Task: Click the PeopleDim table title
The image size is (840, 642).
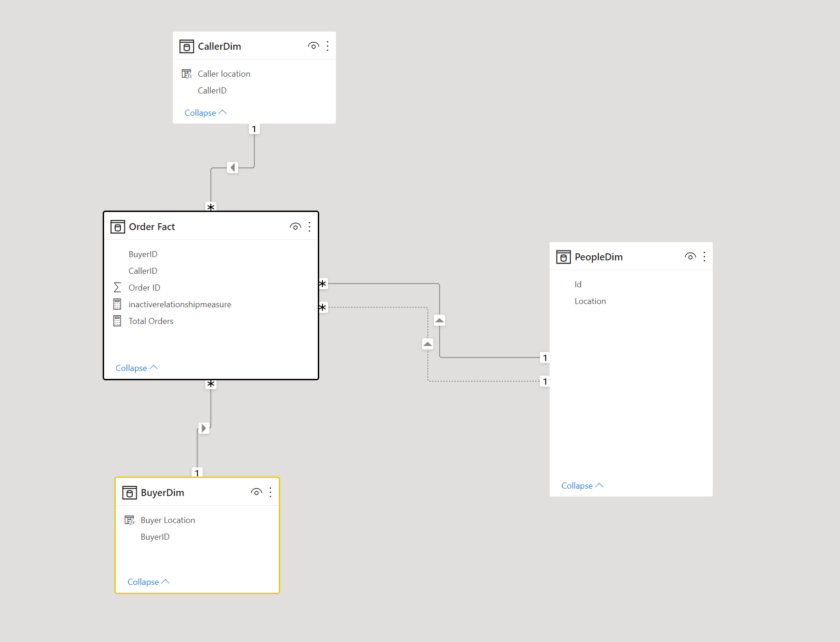Action: click(598, 257)
